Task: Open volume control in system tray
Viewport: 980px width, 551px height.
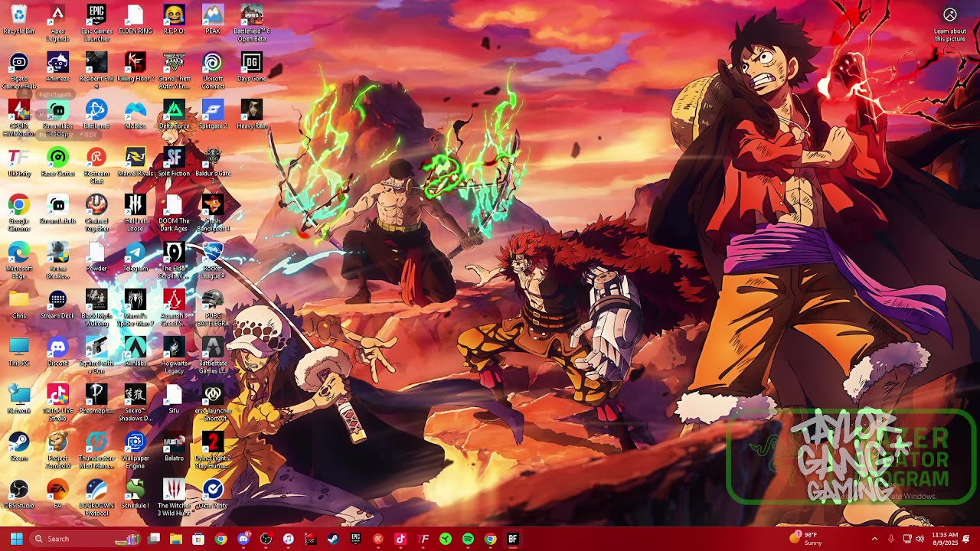Action: click(x=920, y=539)
